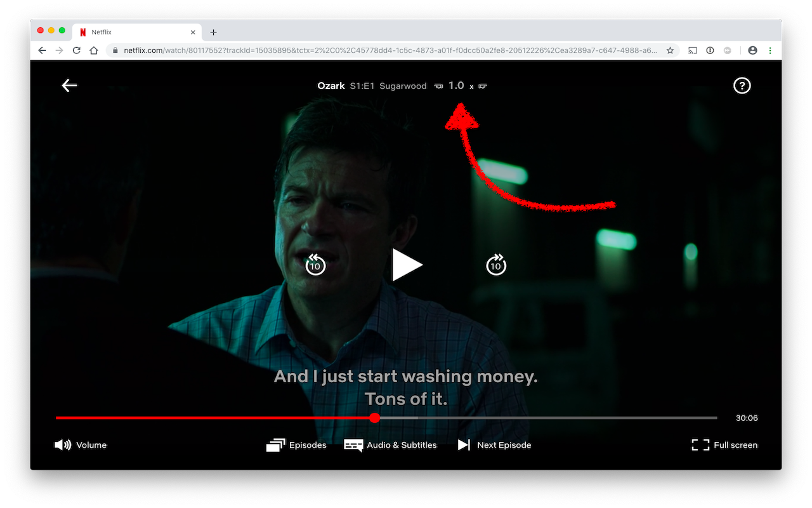812x508 pixels.
Task: Rewind 10 seconds
Action: [315, 265]
